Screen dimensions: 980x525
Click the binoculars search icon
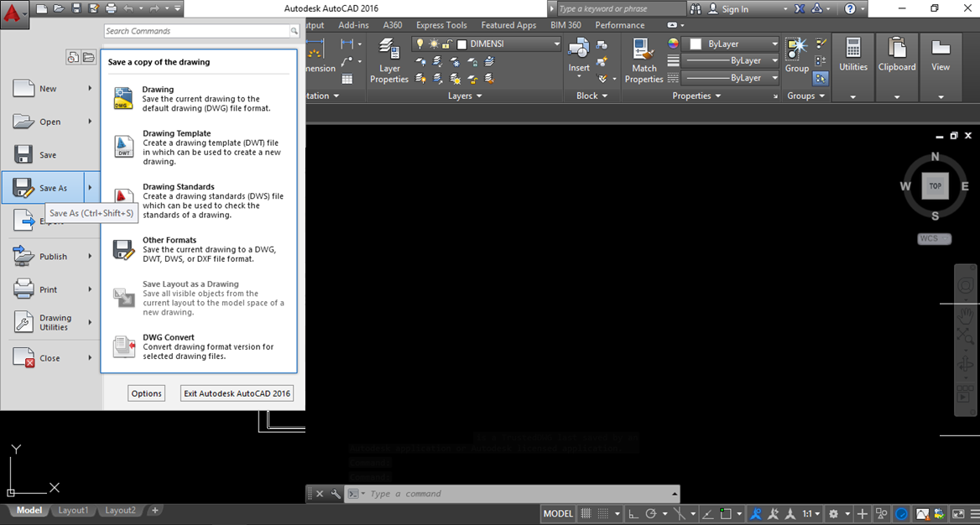tap(696, 8)
